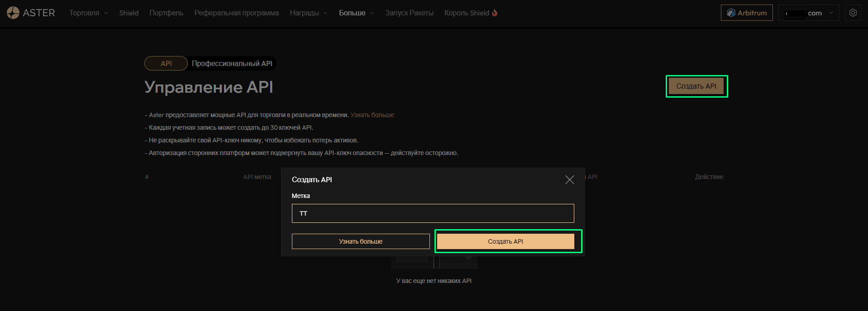Open the Запуск Ракеты page
The image size is (868, 311).
(409, 13)
